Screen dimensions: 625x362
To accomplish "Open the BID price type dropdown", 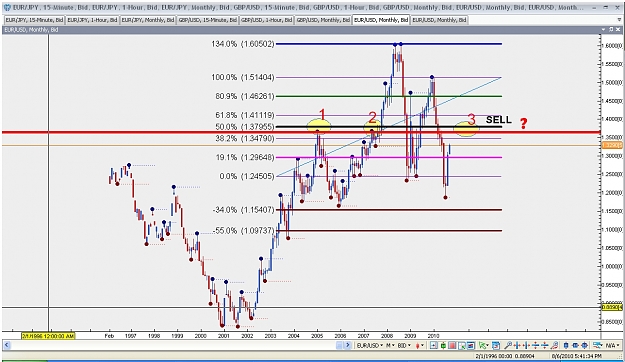I will coord(404,345).
